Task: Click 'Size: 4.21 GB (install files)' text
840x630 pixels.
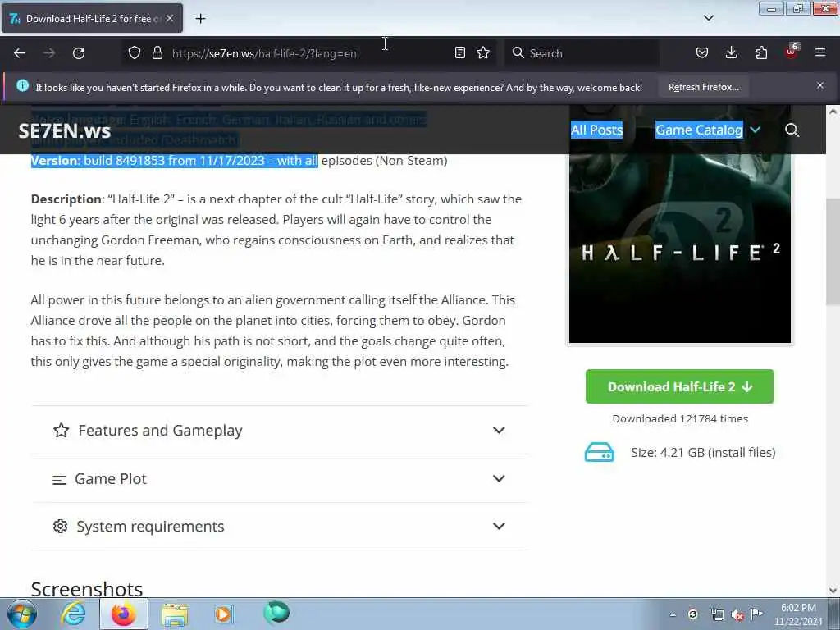Action: coord(703,453)
